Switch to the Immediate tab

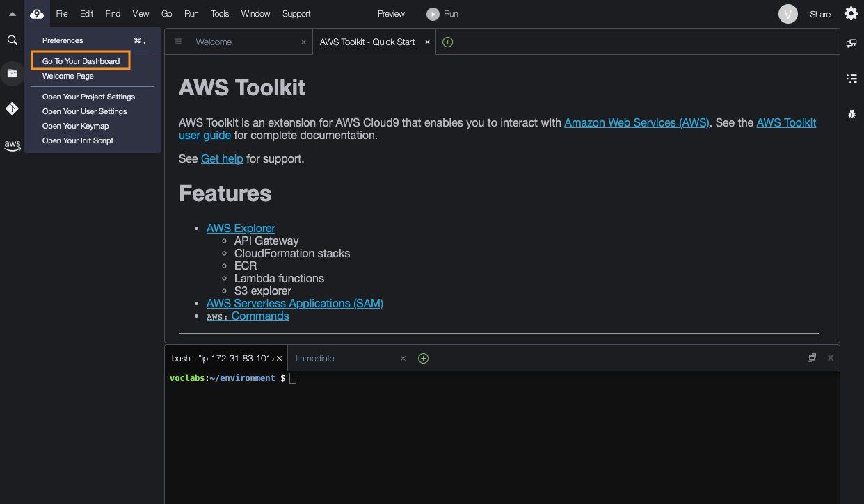348,358
